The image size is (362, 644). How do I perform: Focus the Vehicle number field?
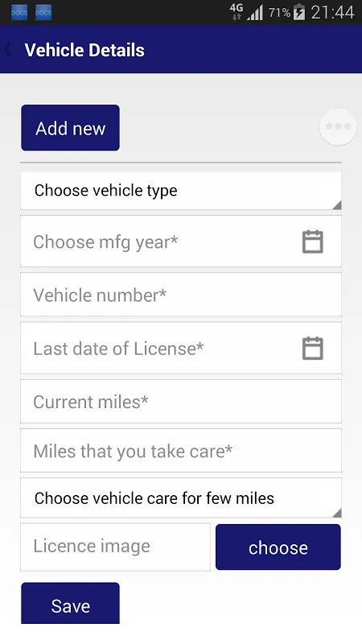[x=181, y=295]
